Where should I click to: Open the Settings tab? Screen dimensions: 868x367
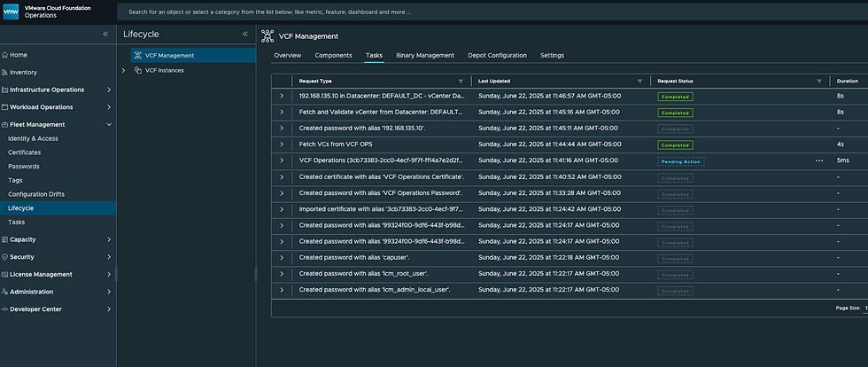(552, 56)
